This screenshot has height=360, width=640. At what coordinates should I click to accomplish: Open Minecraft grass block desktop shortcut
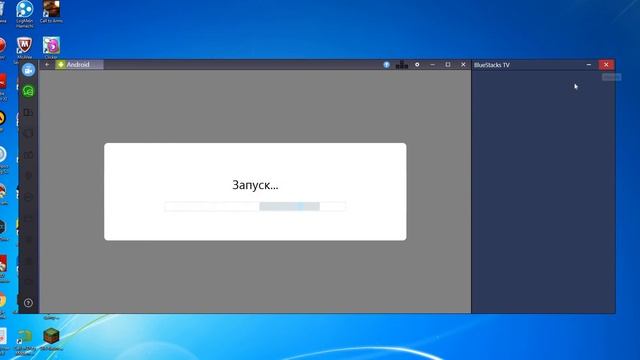click(51, 339)
